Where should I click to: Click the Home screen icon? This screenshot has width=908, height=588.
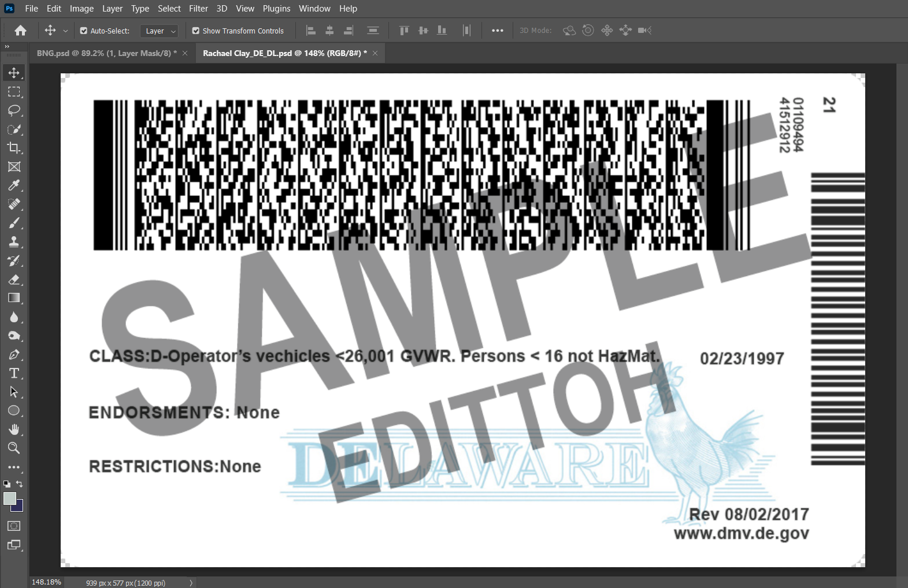point(21,31)
